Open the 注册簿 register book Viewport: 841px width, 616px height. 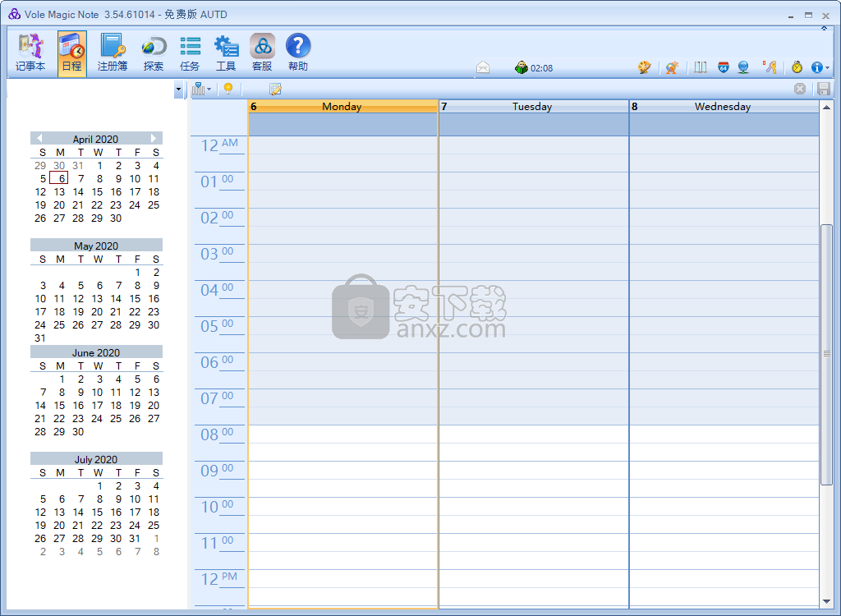coord(113,53)
